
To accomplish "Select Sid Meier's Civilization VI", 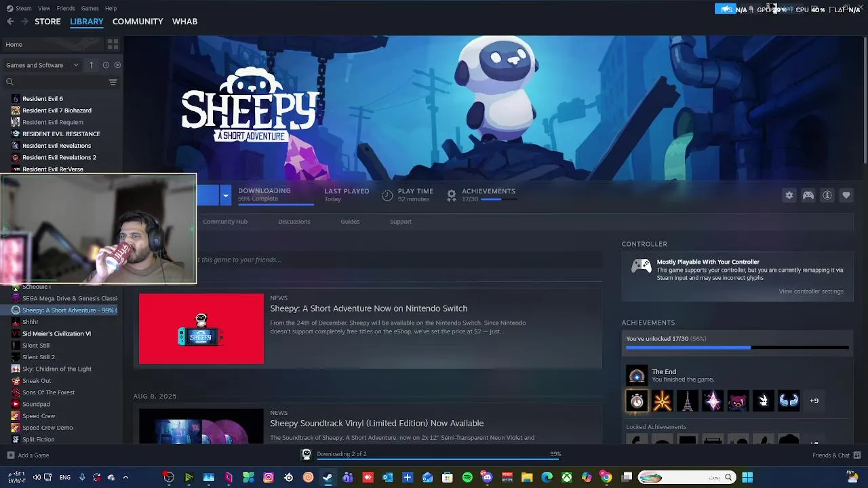I will 56,334.
